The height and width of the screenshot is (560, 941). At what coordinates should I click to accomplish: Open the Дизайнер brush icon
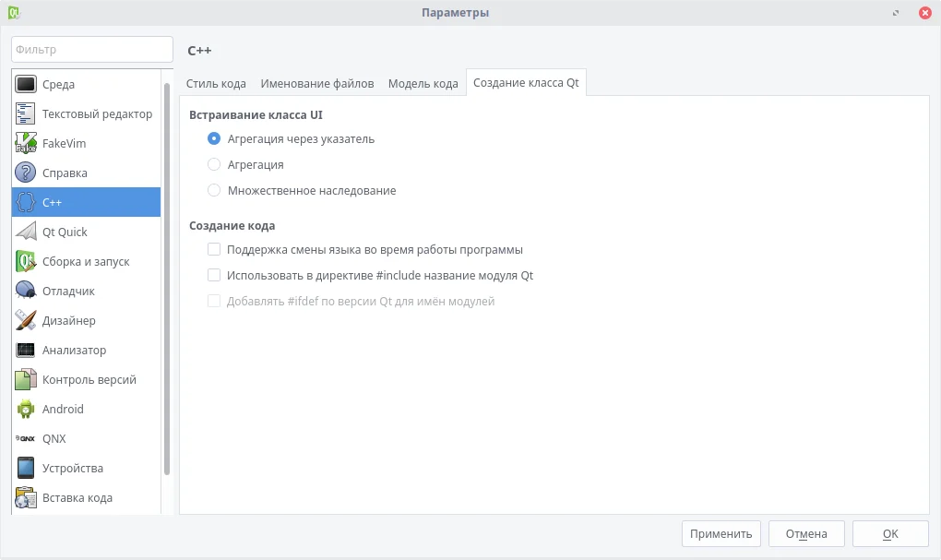click(26, 320)
